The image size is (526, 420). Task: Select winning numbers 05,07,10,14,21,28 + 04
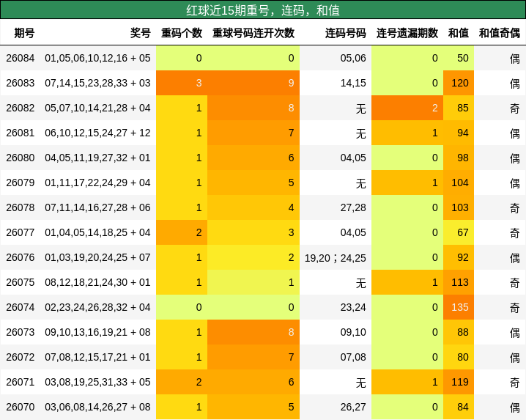coord(97,108)
